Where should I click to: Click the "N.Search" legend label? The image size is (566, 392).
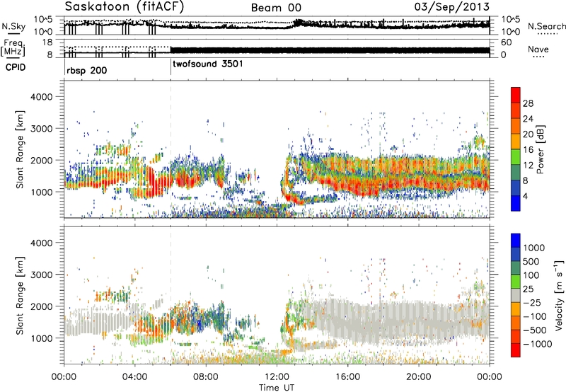point(546,26)
